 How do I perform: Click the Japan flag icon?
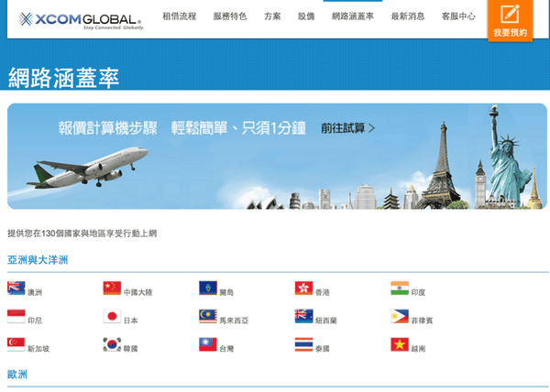[x=112, y=317]
